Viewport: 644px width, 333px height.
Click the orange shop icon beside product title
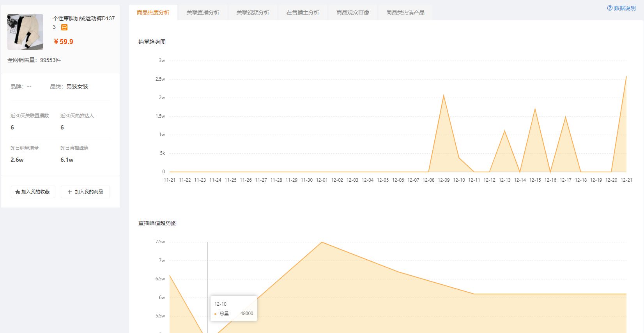(x=64, y=27)
